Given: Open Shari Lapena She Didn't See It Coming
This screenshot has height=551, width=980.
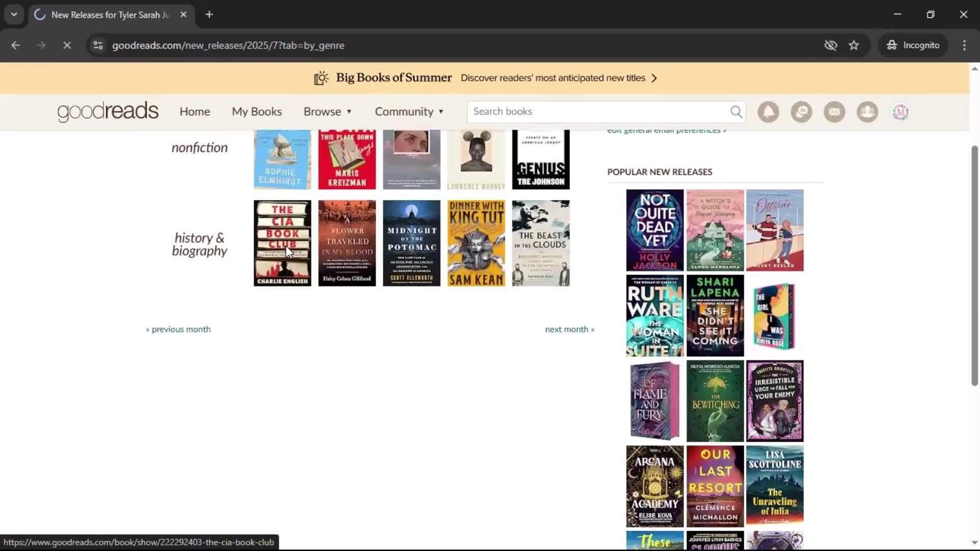Looking at the screenshot, I should pyautogui.click(x=715, y=316).
